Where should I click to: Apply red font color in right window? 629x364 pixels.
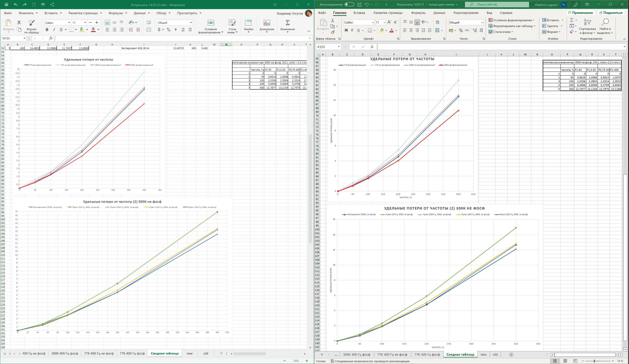click(391, 30)
